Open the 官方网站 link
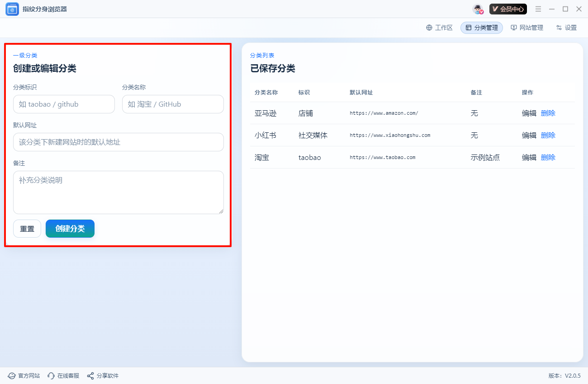 click(24, 375)
